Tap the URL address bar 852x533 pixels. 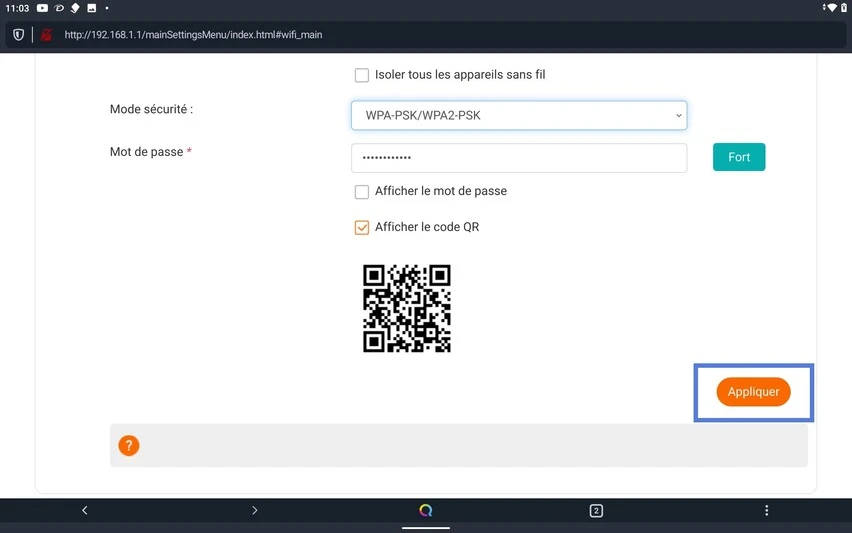pos(424,35)
